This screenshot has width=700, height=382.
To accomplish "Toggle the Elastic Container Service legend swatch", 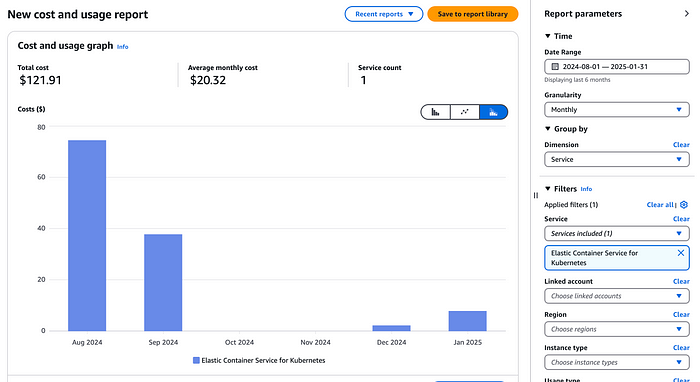I will 196,361.
